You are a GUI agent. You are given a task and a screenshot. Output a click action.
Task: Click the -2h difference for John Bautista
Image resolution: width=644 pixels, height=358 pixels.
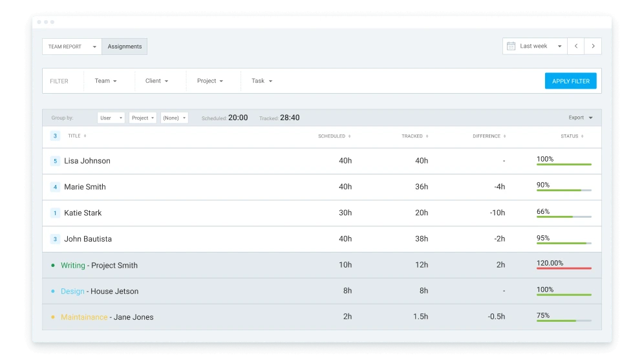click(x=499, y=239)
